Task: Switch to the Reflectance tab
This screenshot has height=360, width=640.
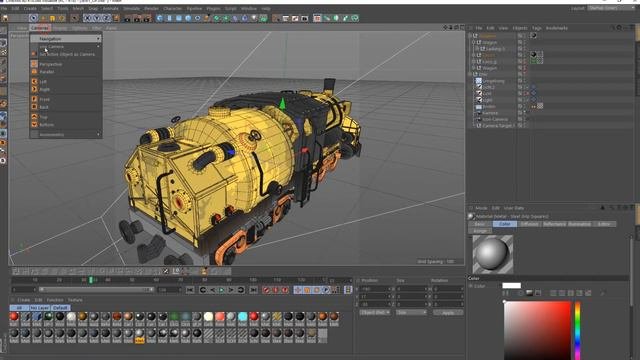Action: [554, 224]
